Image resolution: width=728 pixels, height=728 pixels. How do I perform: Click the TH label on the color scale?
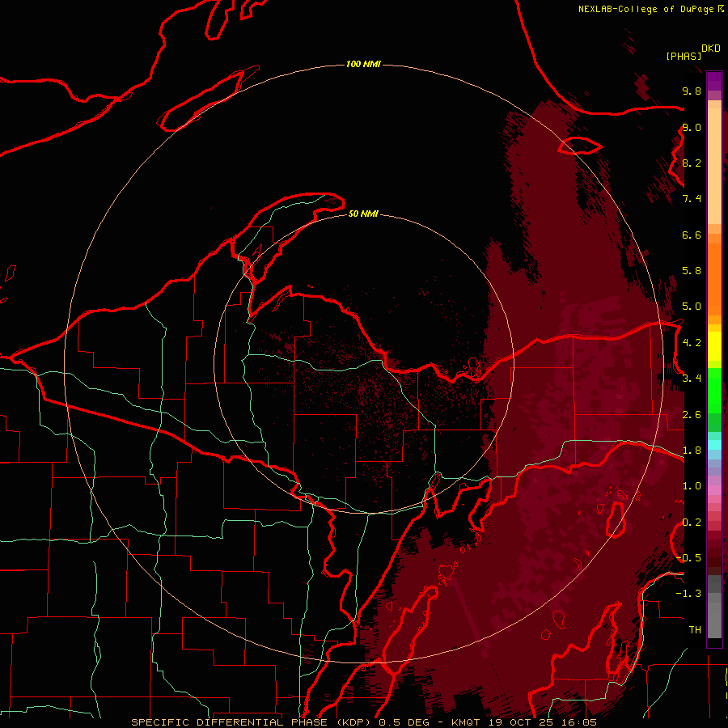pos(695,629)
